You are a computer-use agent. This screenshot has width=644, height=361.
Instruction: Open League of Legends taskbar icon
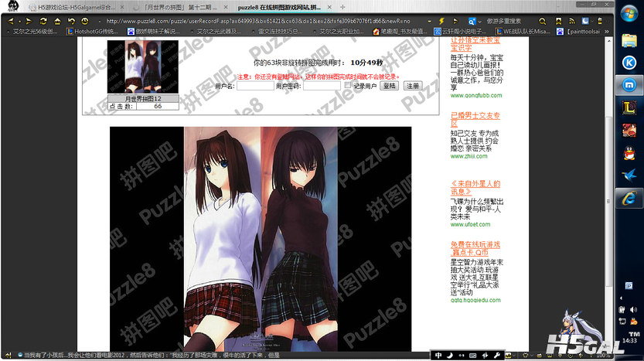[x=629, y=107]
